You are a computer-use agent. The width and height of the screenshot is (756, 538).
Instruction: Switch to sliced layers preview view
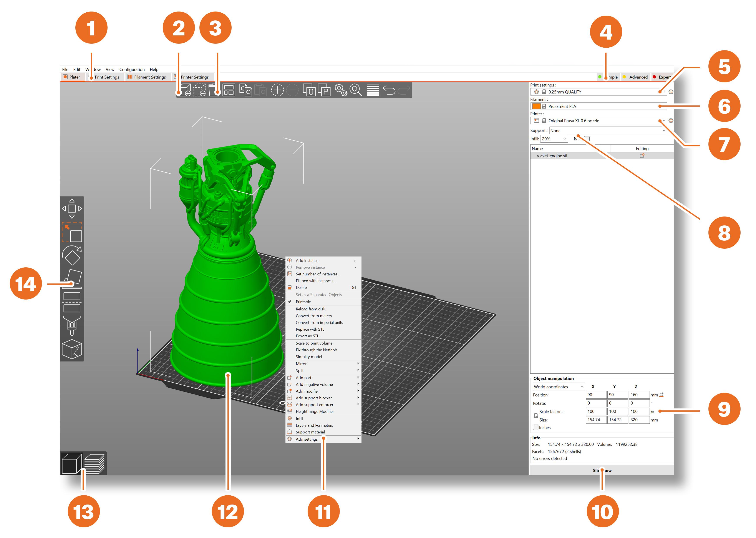95,463
